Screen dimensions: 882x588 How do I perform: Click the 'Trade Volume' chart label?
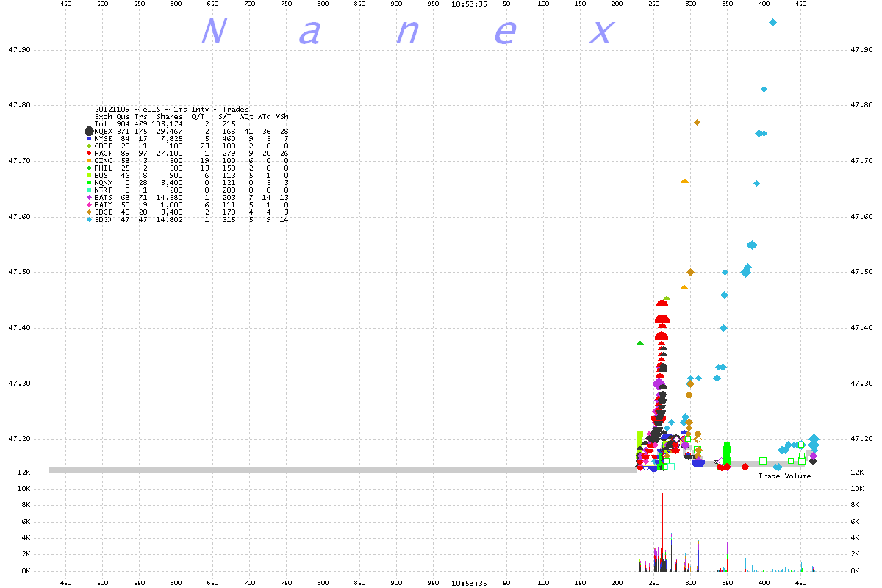tap(784, 476)
